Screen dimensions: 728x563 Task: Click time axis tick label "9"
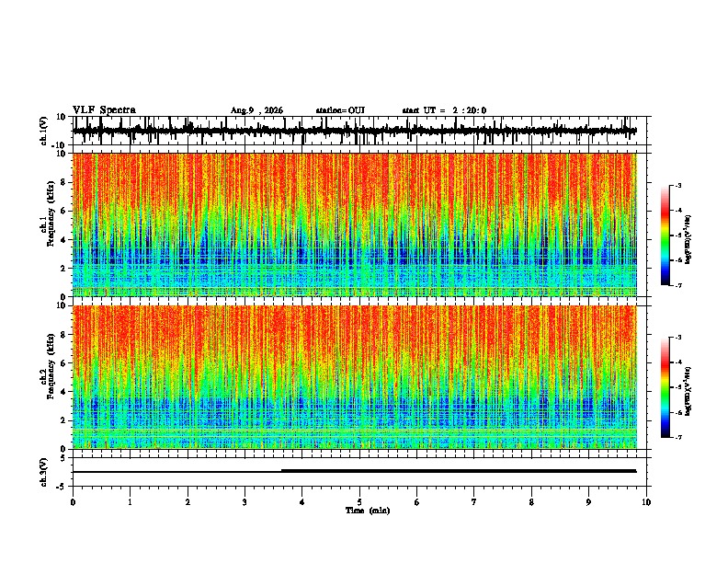[588, 502]
